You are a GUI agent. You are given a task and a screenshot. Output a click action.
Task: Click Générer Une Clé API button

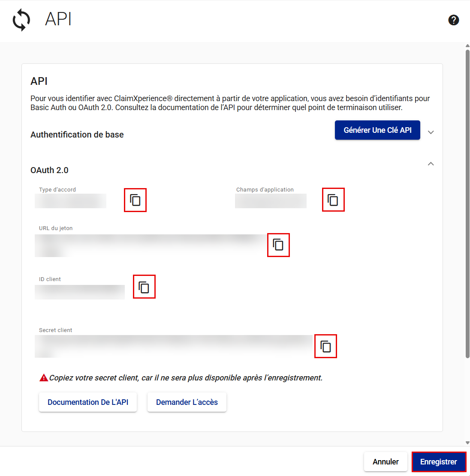click(377, 130)
